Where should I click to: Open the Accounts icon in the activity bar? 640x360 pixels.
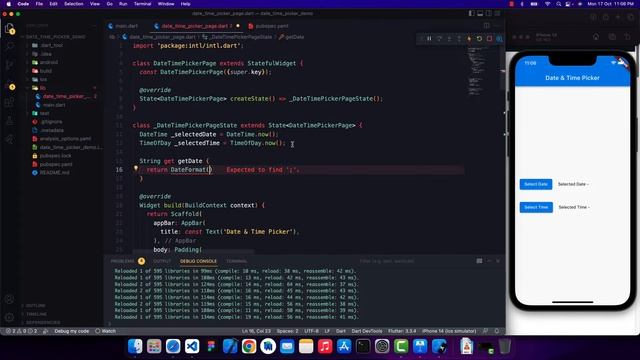tap(9, 299)
